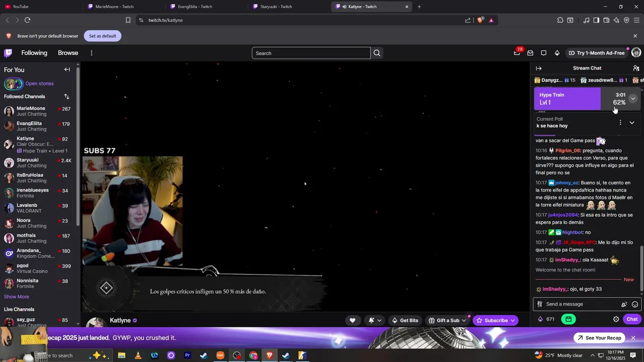Viewport: 644px width, 362px height.
Task: Click Brave Shields lion icon in address bar
Action: pyautogui.click(x=480, y=20)
